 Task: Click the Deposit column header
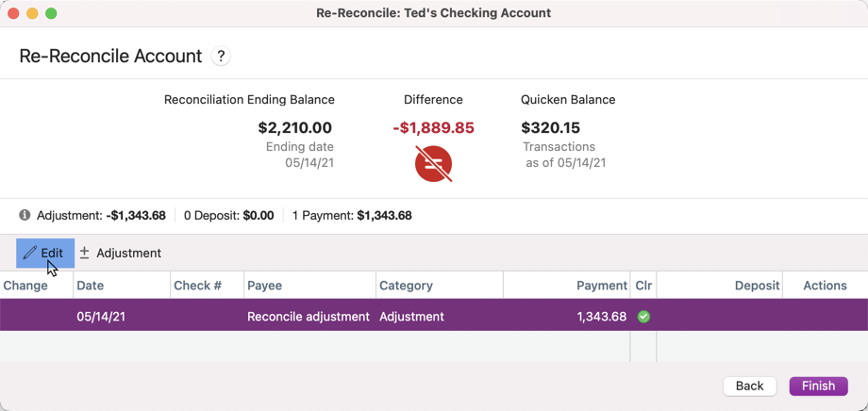[757, 286]
